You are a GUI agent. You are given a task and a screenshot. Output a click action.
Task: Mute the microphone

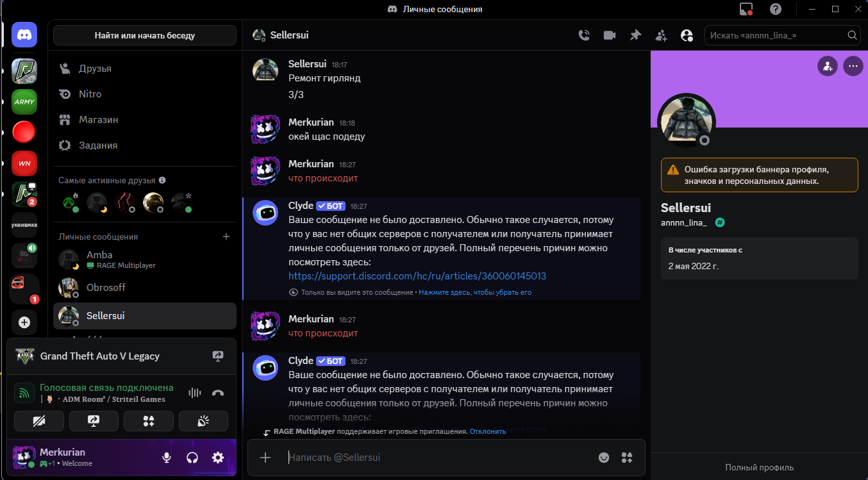(167, 458)
